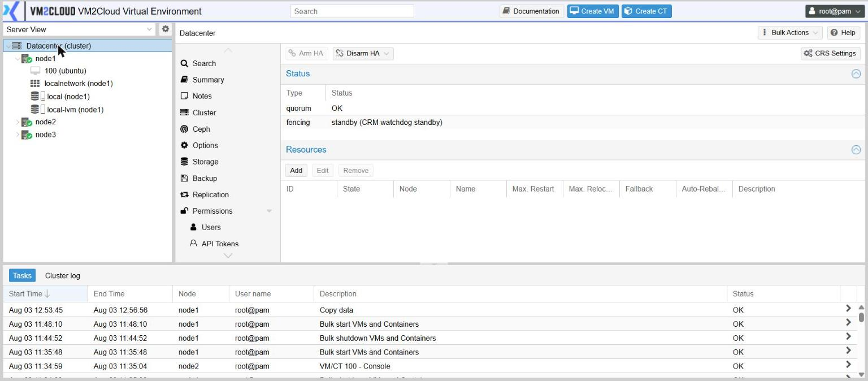Click the Summary book icon in sidebar
The height and width of the screenshot is (381, 868).
tap(184, 80)
